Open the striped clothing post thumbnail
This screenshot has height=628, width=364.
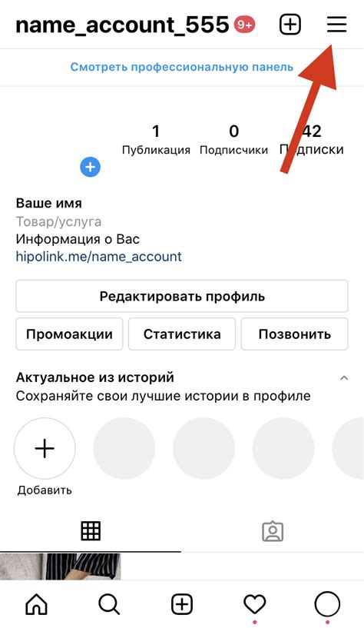(x=61, y=567)
